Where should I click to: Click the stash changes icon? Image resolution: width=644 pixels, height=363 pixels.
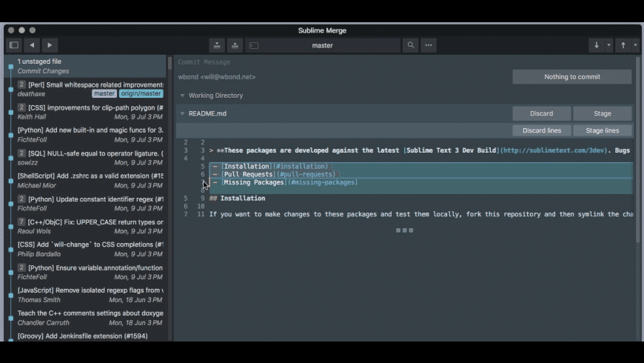point(217,45)
